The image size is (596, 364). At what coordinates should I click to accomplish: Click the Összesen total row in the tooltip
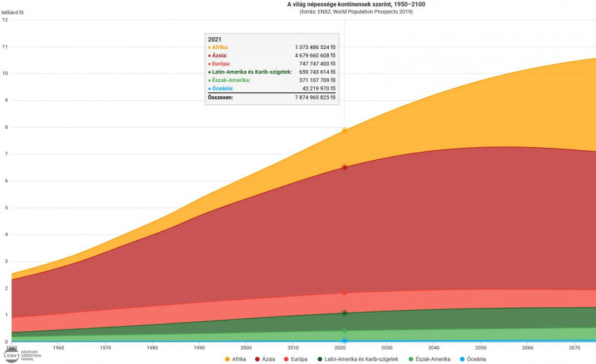pos(271,97)
